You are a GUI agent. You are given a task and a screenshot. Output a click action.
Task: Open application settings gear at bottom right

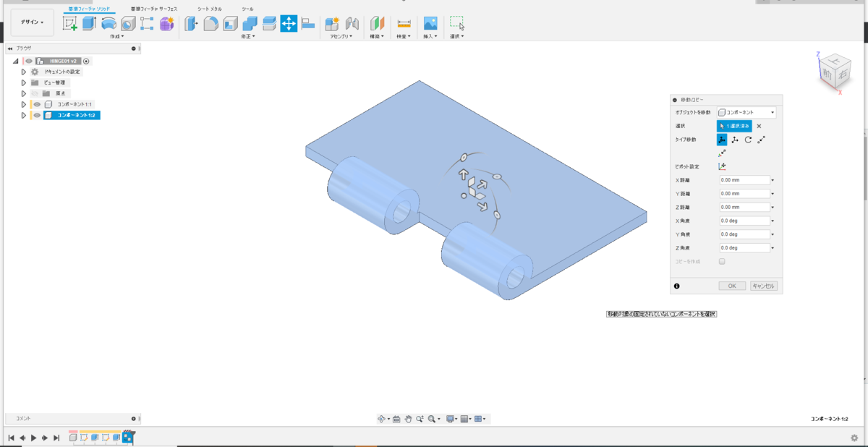coord(854,438)
